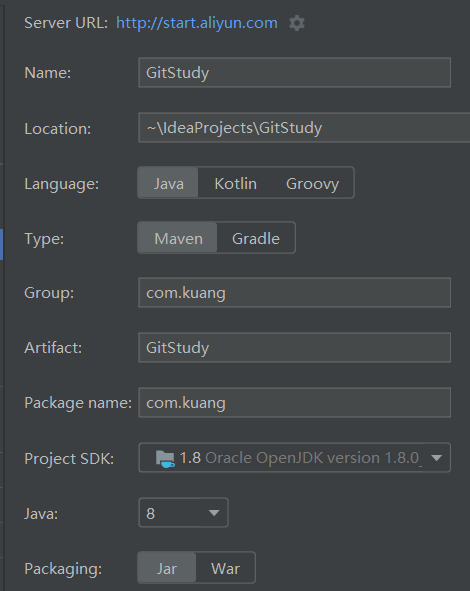Click the Artifact field with GitStudy
470x591 pixels.
(294, 348)
